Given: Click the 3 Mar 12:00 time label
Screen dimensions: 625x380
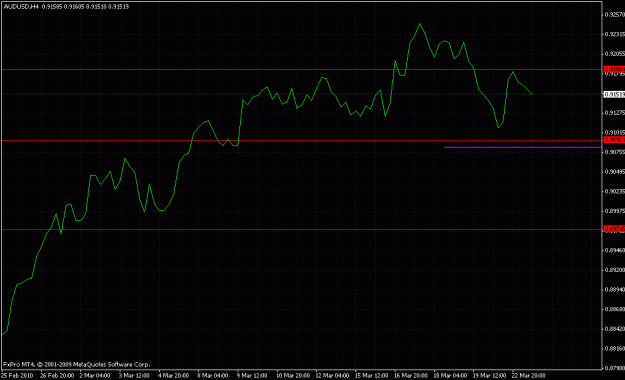Looking at the screenshot, I should pos(134,376).
